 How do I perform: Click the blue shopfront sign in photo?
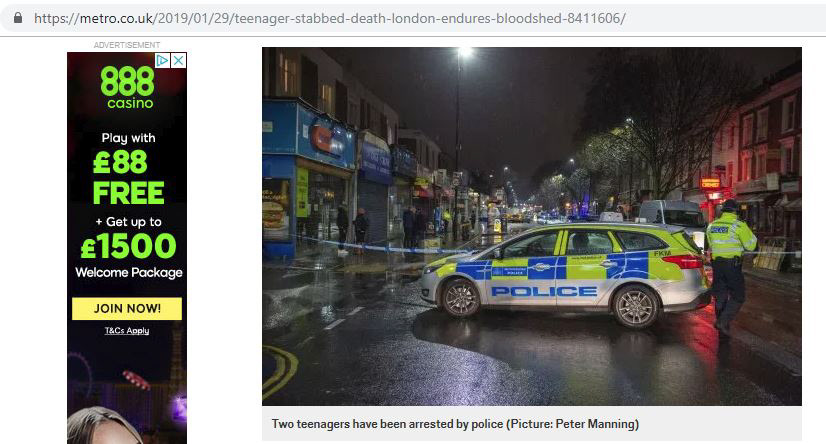click(326, 137)
